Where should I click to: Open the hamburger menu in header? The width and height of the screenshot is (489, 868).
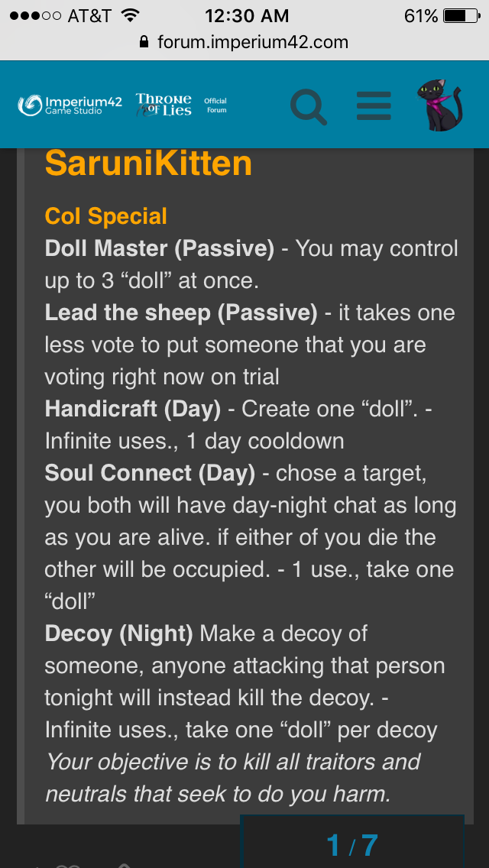374,105
